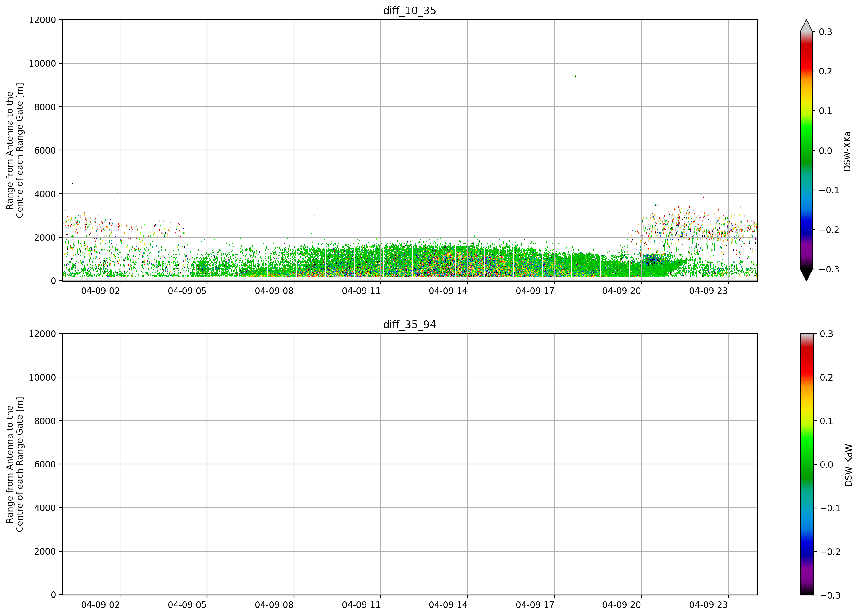Viewport: 859px width, 616px height.
Task: Click the black downward arrow below the top colorbar
Action: click(806, 275)
